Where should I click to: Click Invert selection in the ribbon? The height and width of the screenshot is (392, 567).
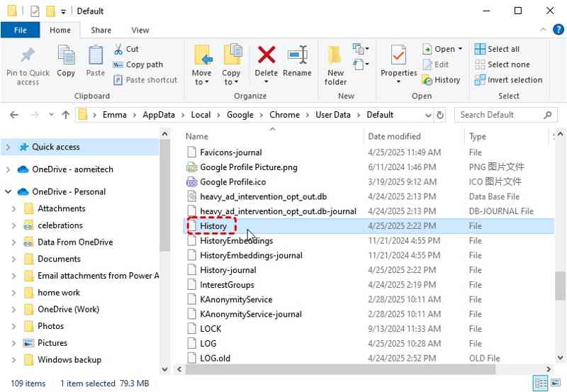(x=508, y=80)
